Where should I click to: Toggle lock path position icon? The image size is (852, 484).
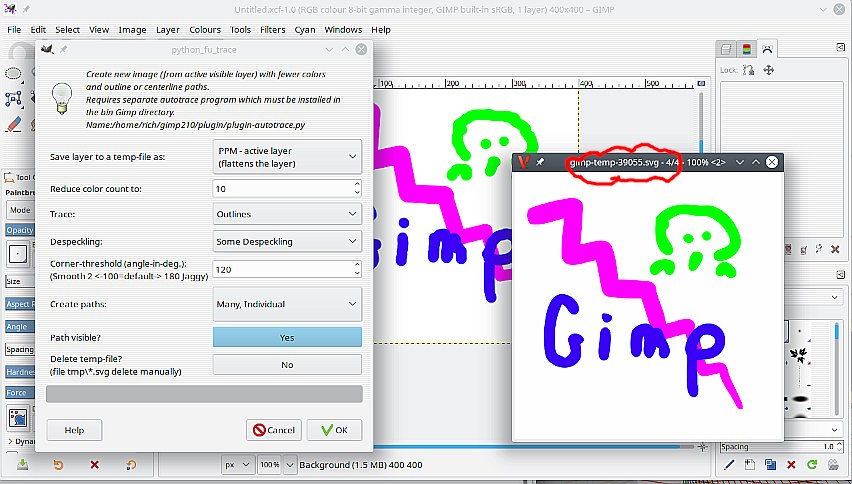(768, 70)
